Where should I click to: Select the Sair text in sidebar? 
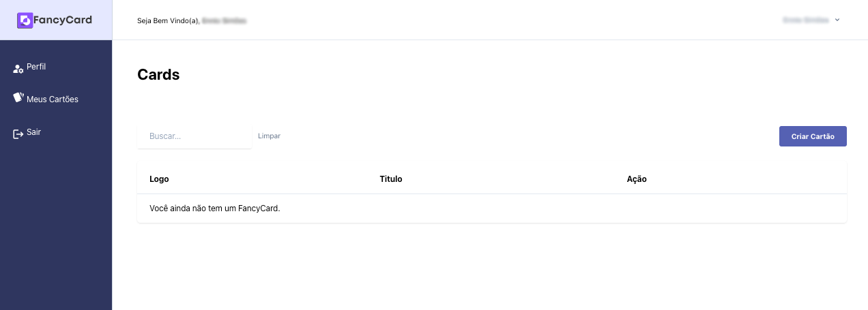34,132
